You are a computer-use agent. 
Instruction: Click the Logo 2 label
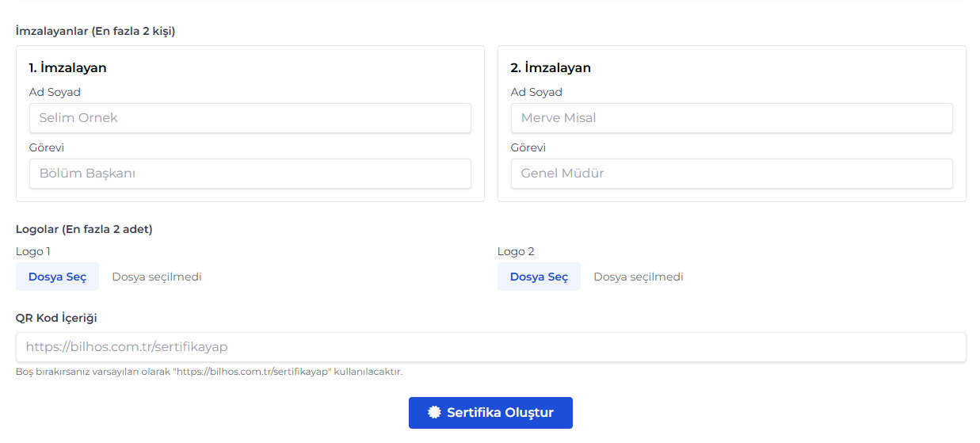516,251
